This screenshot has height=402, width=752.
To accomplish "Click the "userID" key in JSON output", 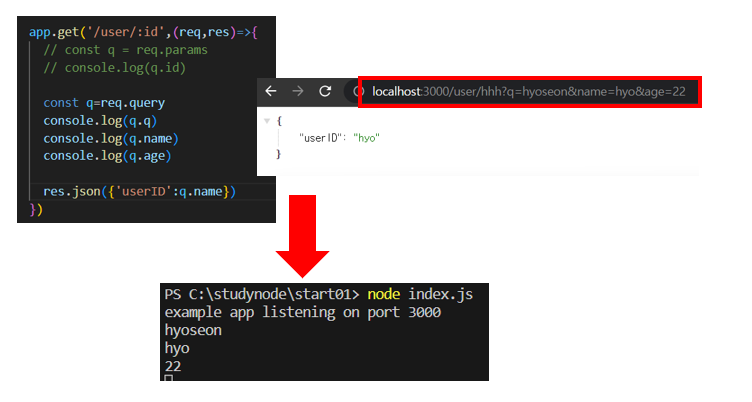I will 321,138.
